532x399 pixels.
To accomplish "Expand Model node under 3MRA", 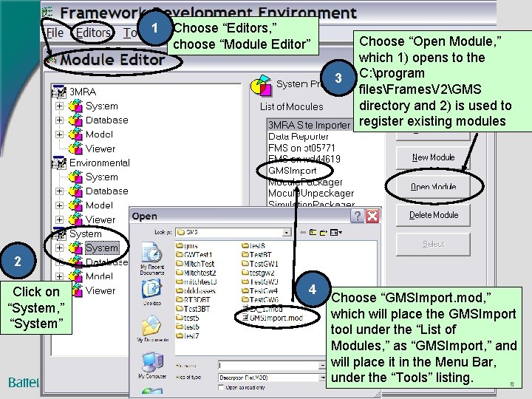I will pyautogui.click(x=59, y=134).
